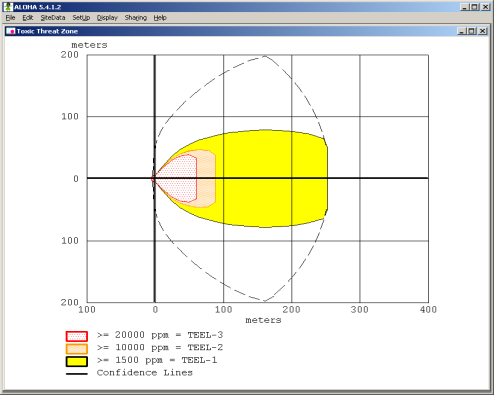Open the SiteData menu
Image resolution: width=494 pixels, height=395 pixels.
tap(53, 18)
